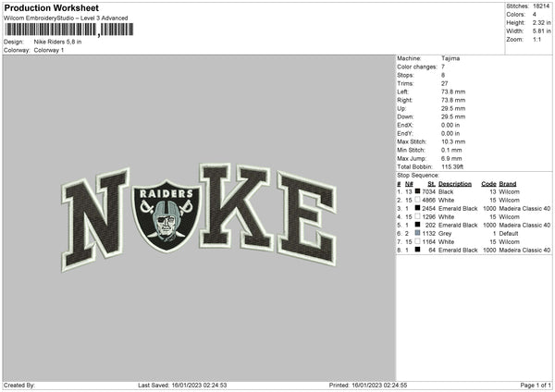Click the white swatch in stop row 2
This screenshot has width=555, height=392.
tap(418, 200)
